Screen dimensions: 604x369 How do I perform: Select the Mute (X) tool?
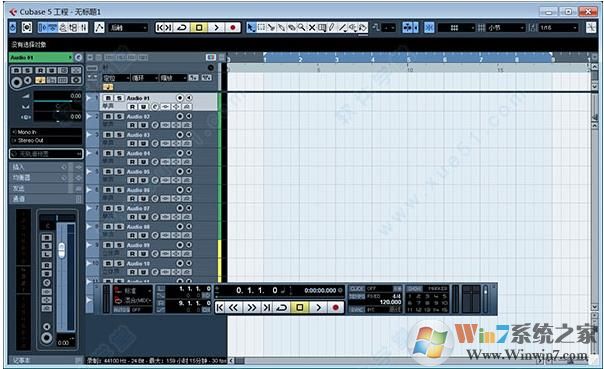(312, 27)
